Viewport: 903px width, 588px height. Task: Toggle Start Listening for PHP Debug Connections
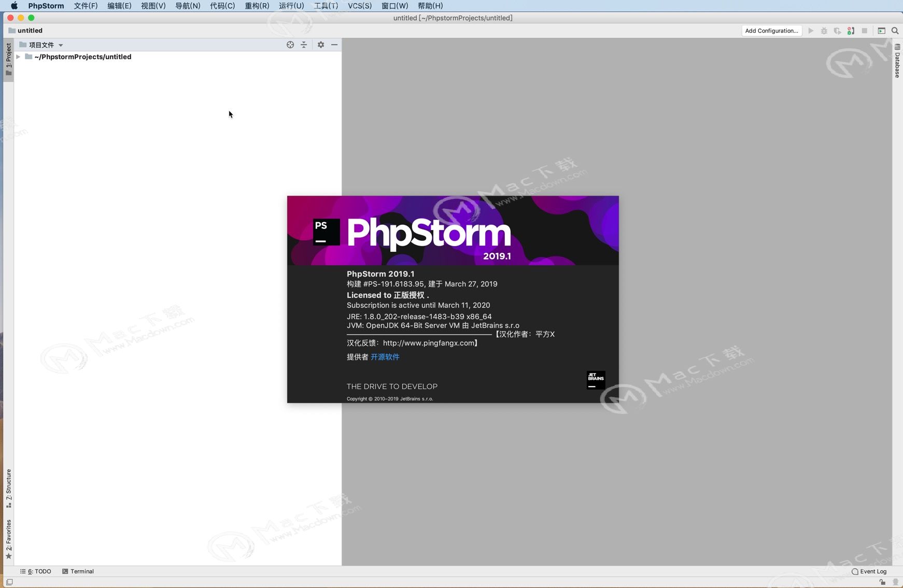(x=851, y=31)
